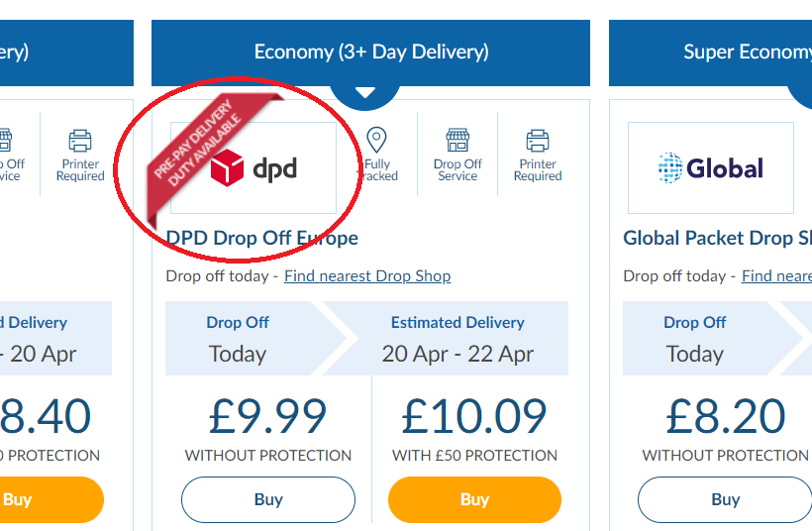The image size is (812, 531).
Task: Click the Drop Off Service shop icon in the Economy card
Action: (x=457, y=140)
